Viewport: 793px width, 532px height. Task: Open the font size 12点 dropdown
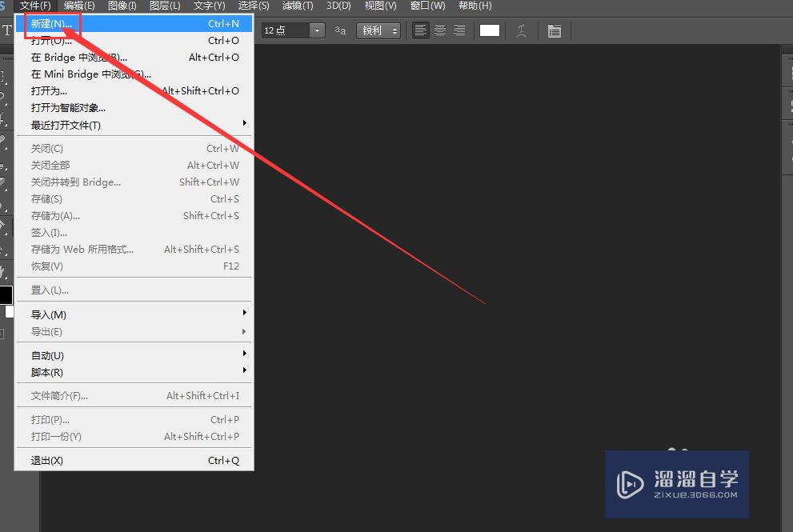point(317,30)
